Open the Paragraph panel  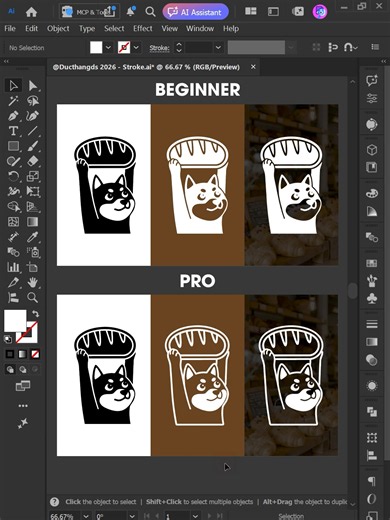[372, 481]
